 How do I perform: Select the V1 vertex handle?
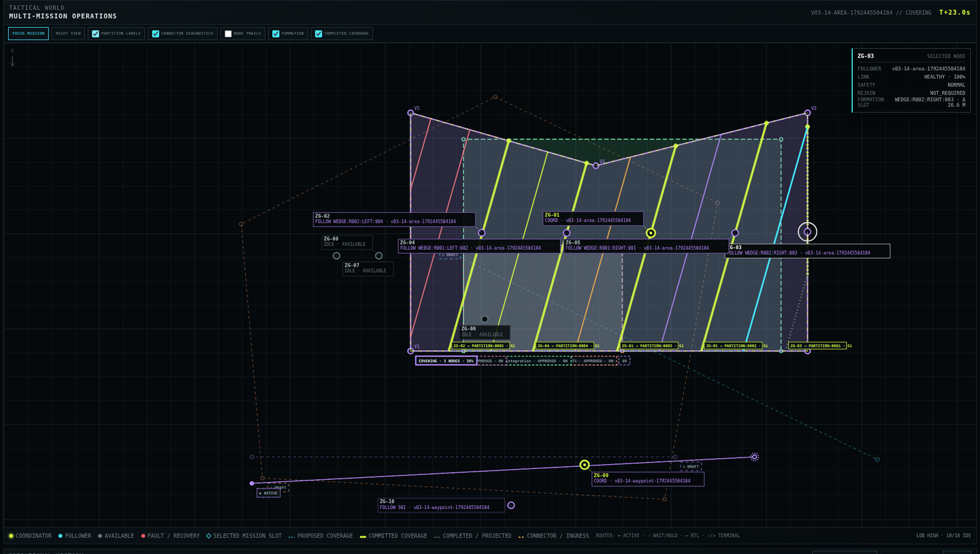(410, 351)
